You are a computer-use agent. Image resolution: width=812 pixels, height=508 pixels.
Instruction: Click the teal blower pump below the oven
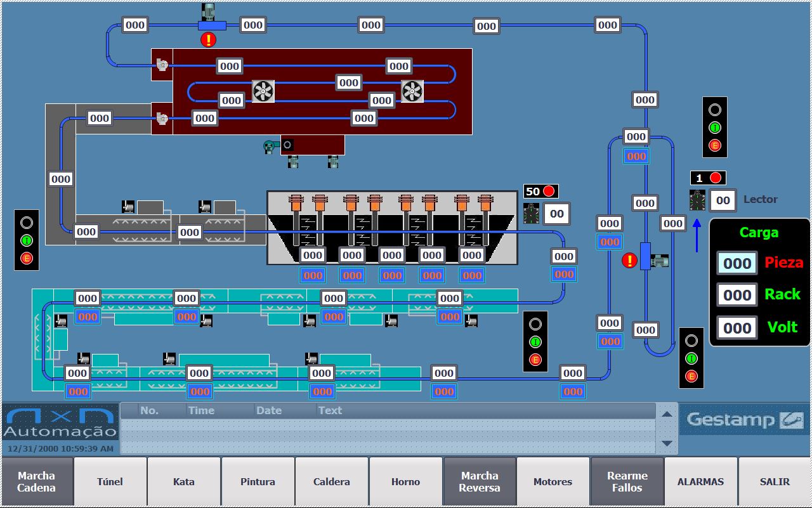pyautogui.click(x=272, y=147)
